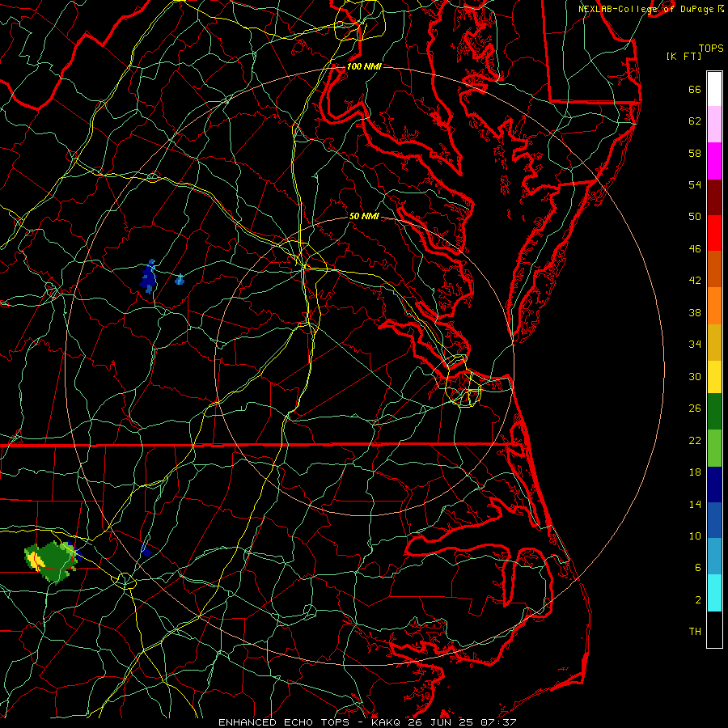Click the KAKQ radar site identifier
Viewport: 728px width, 728px height.
click(387, 722)
